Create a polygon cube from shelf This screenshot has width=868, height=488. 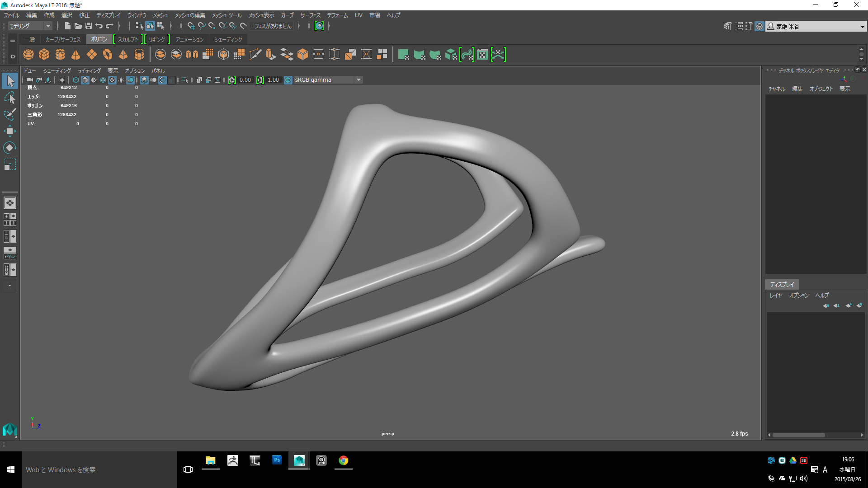[x=44, y=55]
